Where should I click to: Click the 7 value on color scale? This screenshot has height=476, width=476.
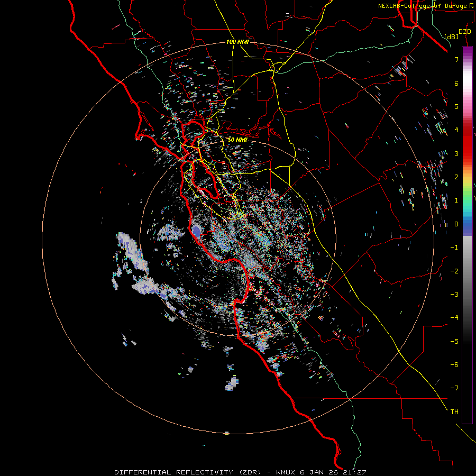pyautogui.click(x=456, y=59)
